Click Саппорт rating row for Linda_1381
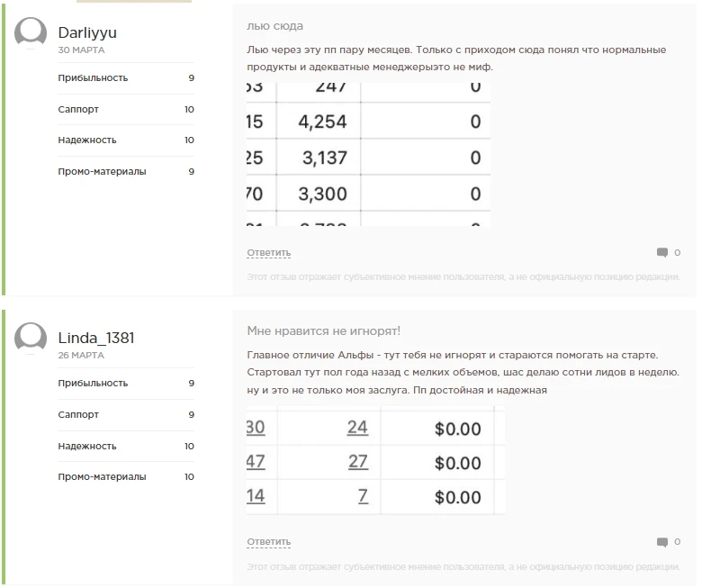The image size is (702, 588). tap(126, 415)
